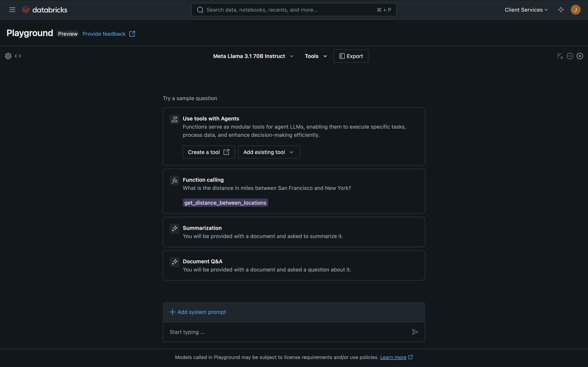588x367 pixels.
Task: Select the Document Q&A sample question
Action: click(x=294, y=265)
